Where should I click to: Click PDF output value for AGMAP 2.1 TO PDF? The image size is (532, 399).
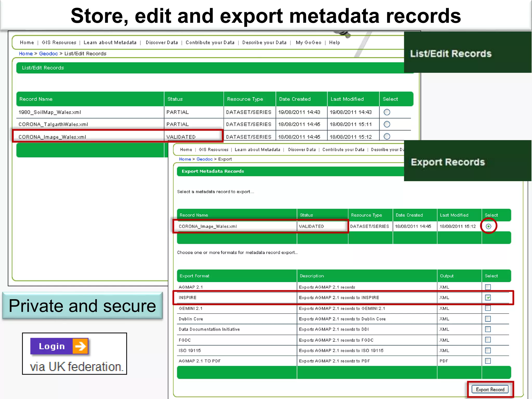[444, 361]
